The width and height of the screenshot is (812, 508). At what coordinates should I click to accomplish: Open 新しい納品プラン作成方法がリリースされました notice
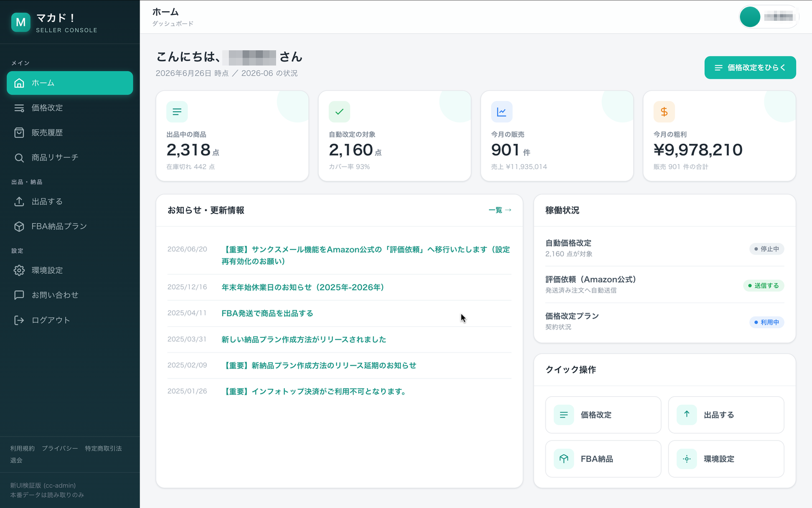[304, 339]
